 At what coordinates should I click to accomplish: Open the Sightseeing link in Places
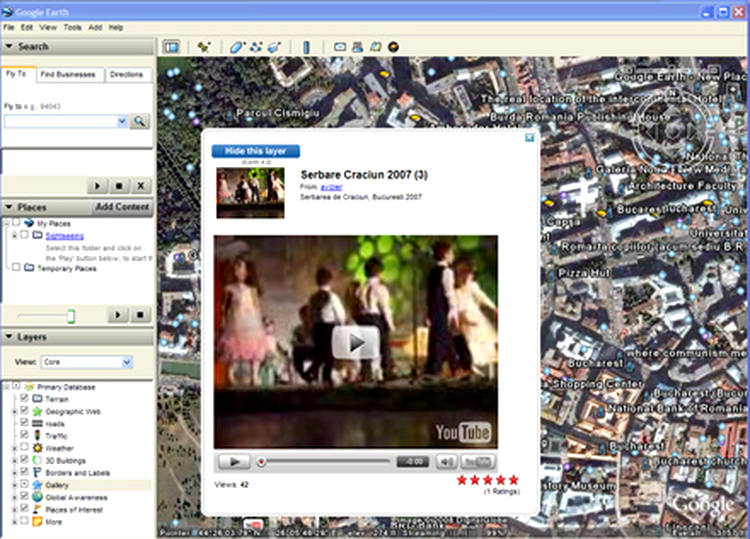[65, 236]
